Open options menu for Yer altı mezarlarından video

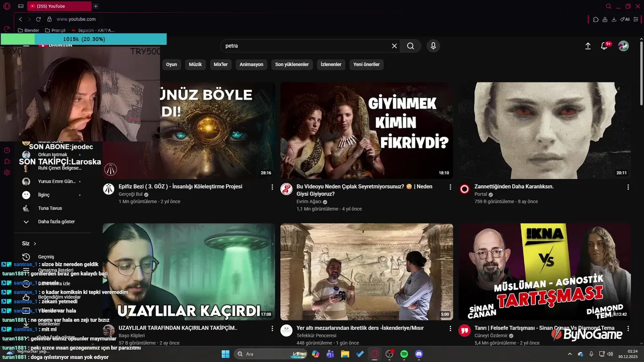click(x=450, y=328)
